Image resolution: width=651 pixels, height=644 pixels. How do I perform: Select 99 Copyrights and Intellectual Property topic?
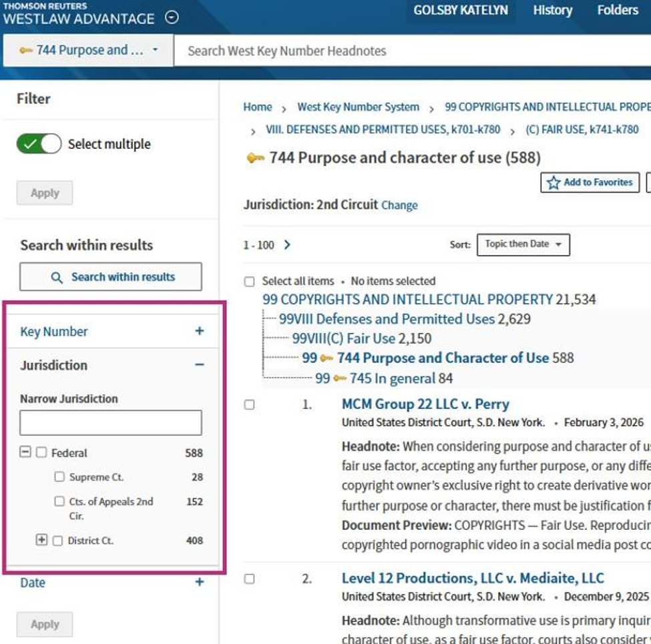tap(408, 300)
